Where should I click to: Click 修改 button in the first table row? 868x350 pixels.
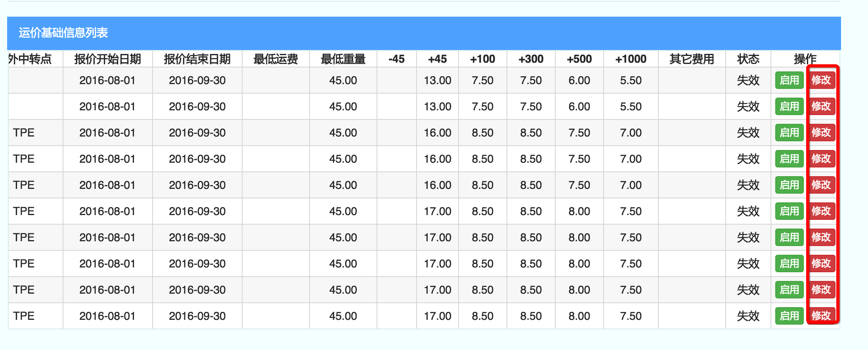tap(821, 81)
